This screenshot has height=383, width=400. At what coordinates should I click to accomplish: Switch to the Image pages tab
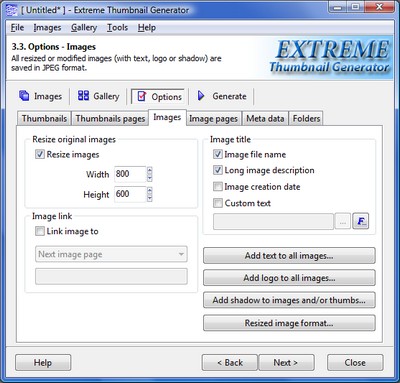point(213,119)
